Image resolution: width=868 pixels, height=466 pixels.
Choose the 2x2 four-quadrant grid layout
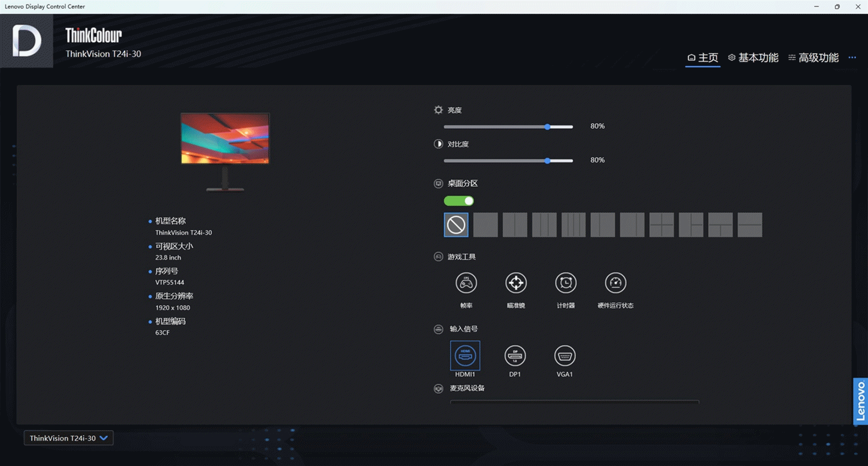click(x=661, y=225)
